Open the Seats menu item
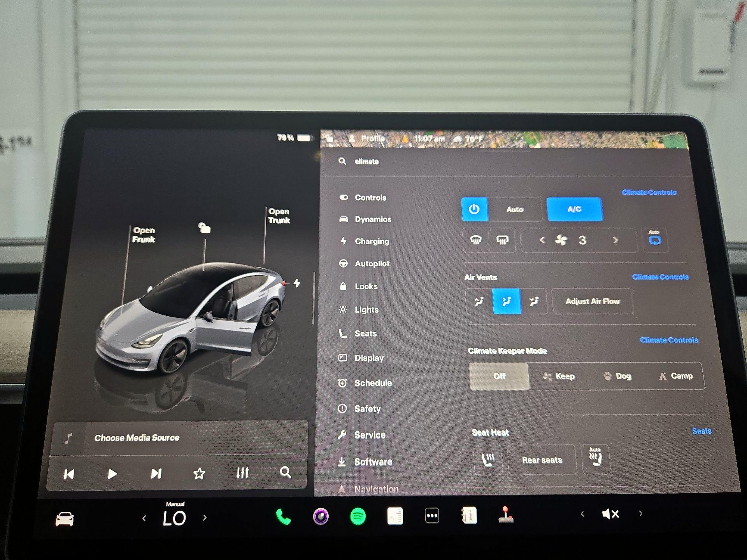 point(358,334)
